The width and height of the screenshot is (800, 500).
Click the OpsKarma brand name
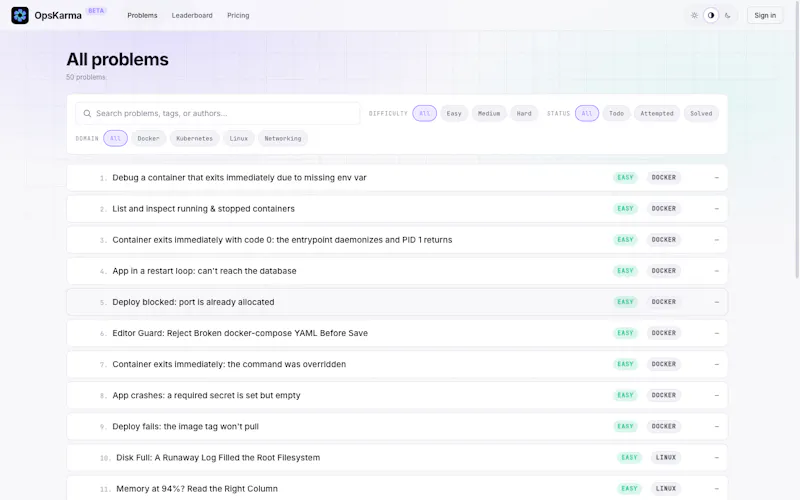point(58,15)
